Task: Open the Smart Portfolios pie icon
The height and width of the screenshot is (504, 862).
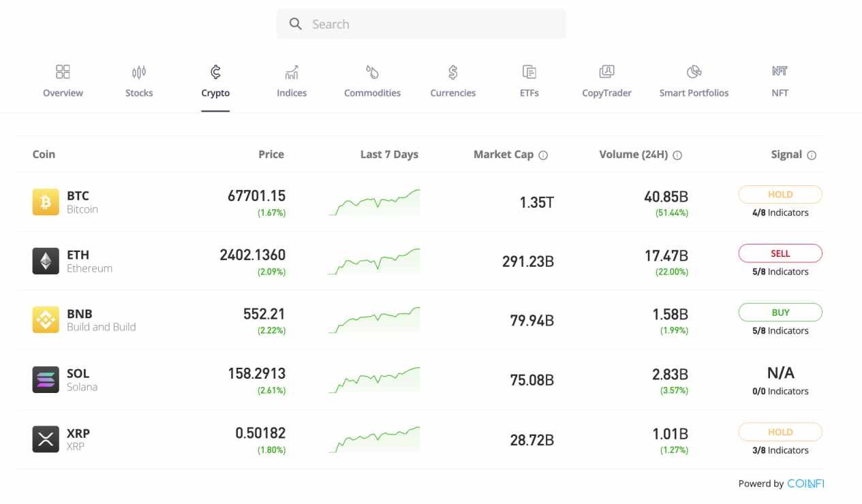Action: 694,72
